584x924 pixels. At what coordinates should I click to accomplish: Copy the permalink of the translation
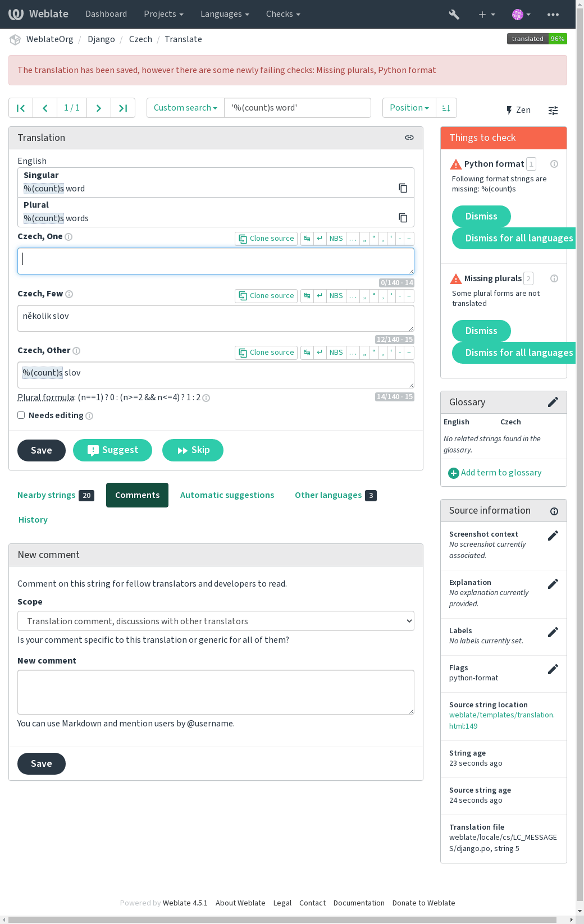[x=409, y=138]
